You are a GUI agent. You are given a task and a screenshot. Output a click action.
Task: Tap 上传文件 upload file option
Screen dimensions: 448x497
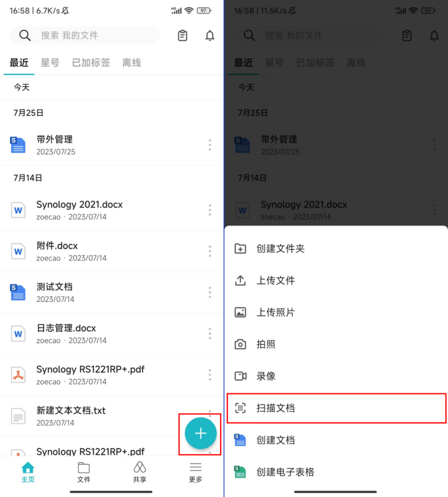coord(336,281)
